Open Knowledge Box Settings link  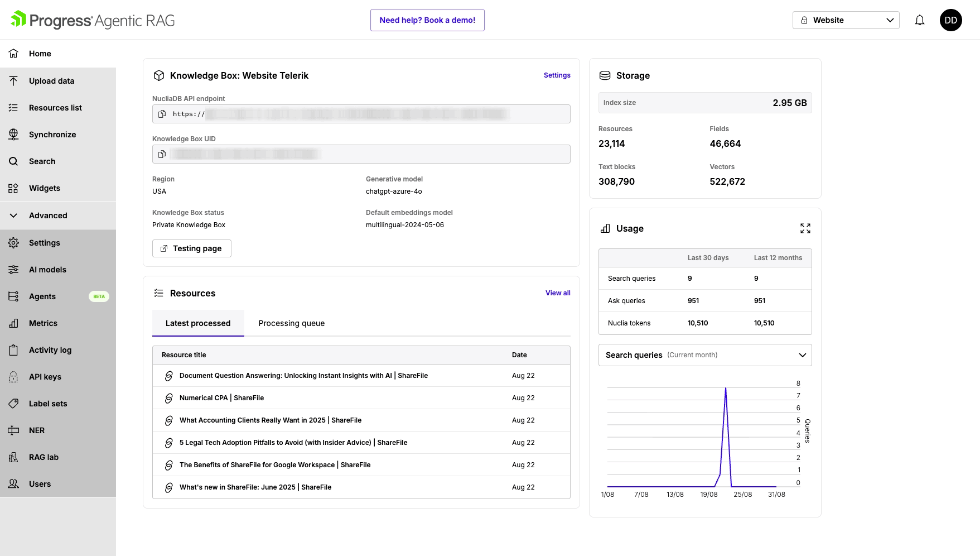pos(557,75)
